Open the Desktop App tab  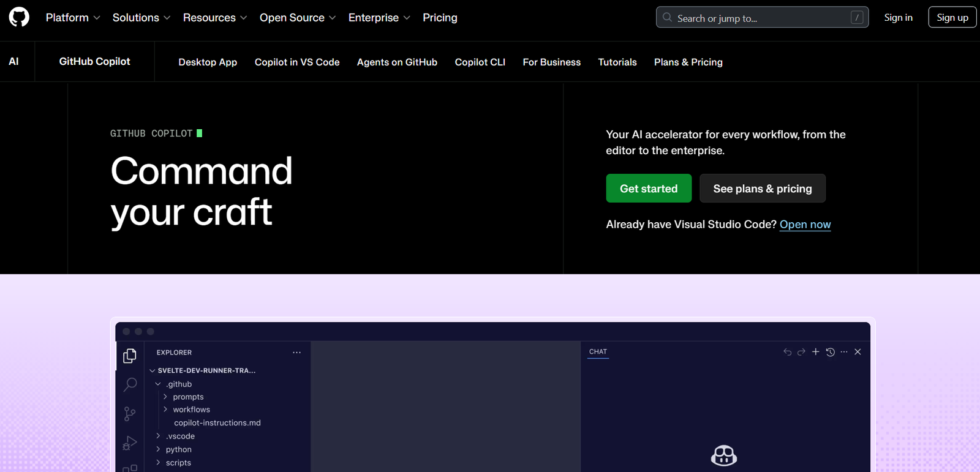(208, 62)
